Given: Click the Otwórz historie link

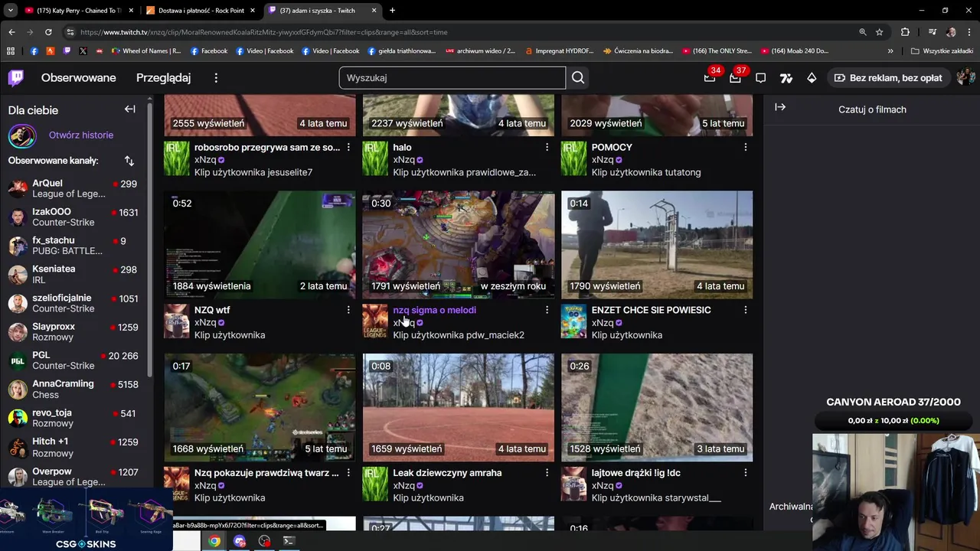Looking at the screenshot, I should (x=81, y=135).
